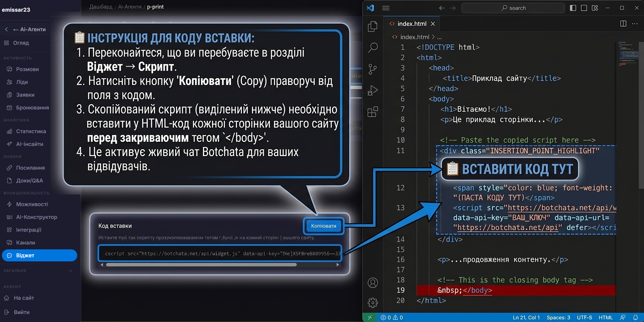Image resolution: width=644 pixels, height=322 pixels.
Task: Toggle the VS Code panel layout icon
Action: [584, 8]
